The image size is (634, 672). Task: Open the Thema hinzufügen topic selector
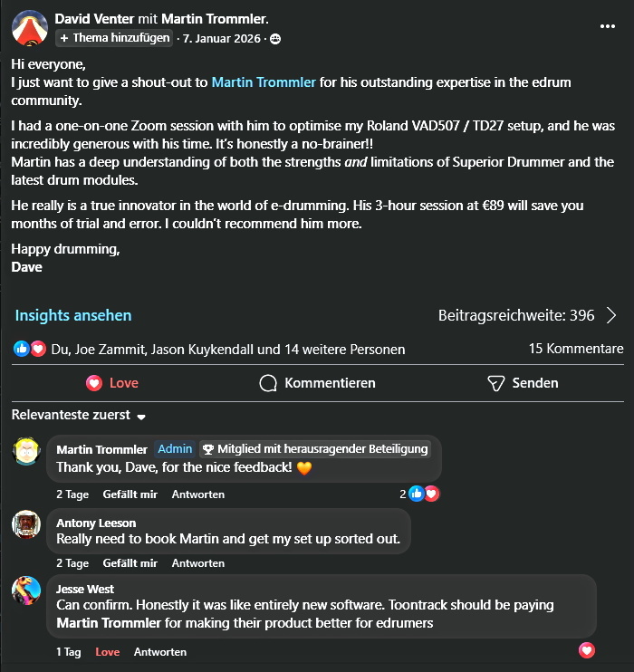[114, 38]
